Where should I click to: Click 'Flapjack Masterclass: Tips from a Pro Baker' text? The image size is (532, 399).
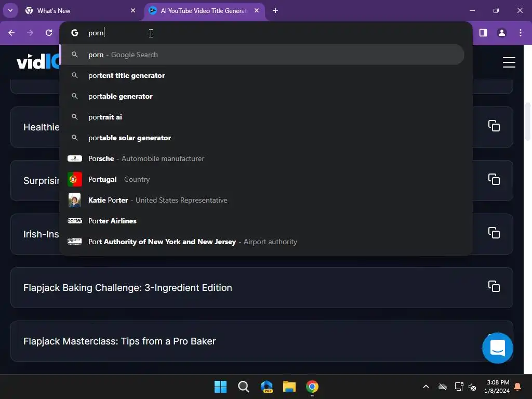(x=119, y=341)
